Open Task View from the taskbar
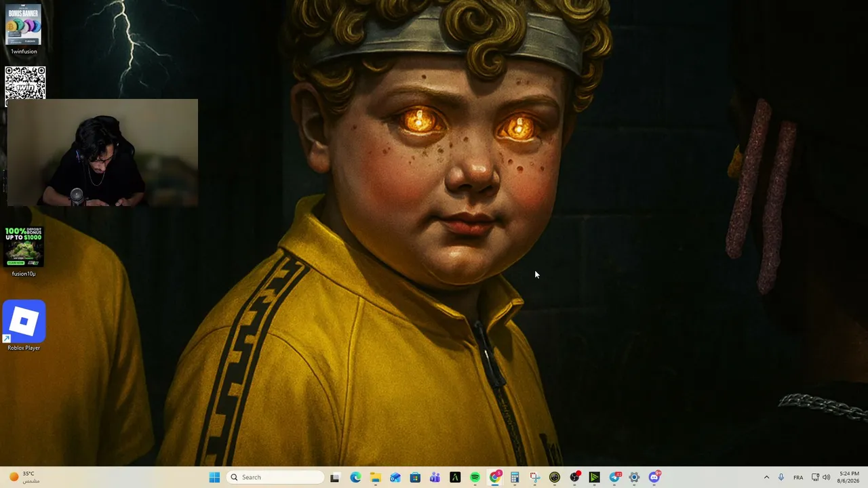Viewport: 868px width, 488px height. tap(334, 477)
